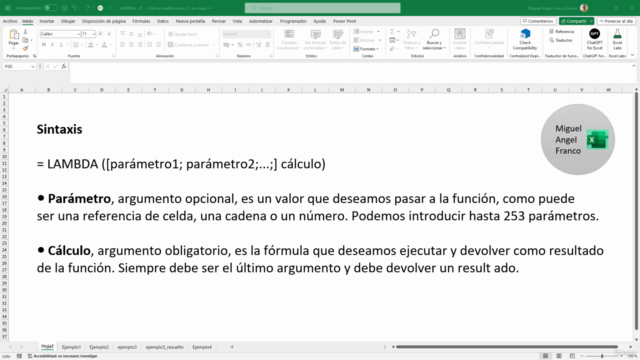Click the vertical scrollbar
640x360 pixels.
click(636, 211)
